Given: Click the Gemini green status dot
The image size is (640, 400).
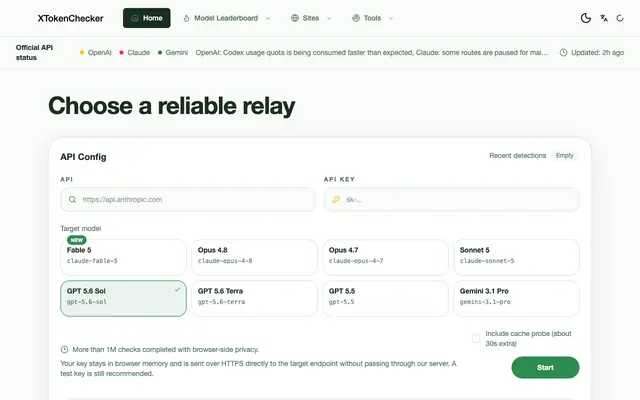Looking at the screenshot, I should 160,53.
